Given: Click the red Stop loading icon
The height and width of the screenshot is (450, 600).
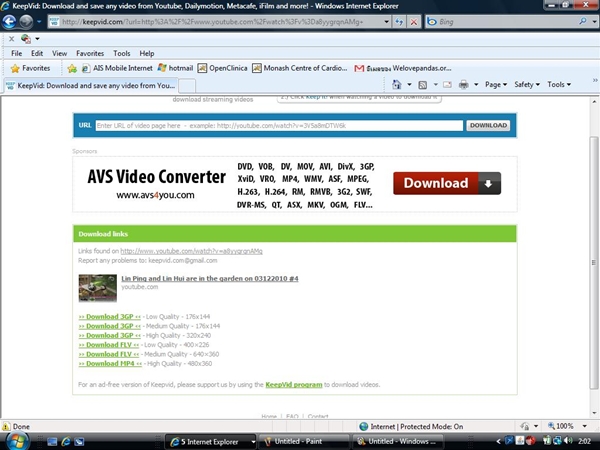Looking at the screenshot, I should click(414, 22).
